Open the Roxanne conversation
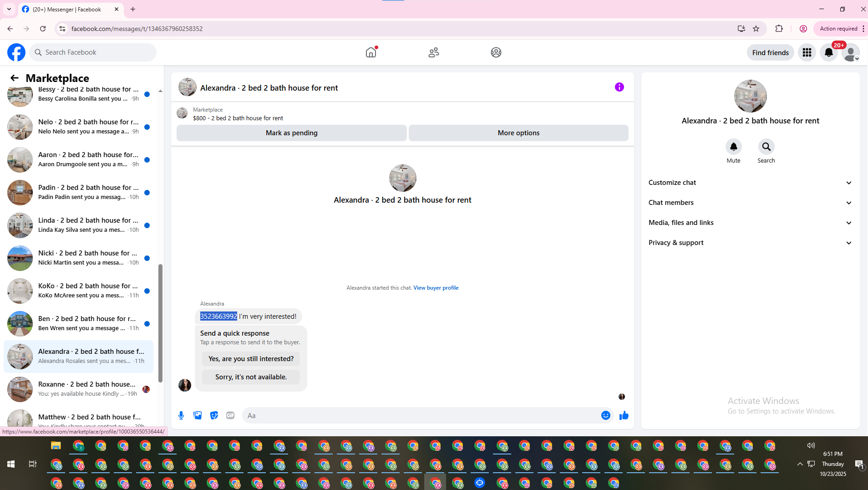The image size is (868, 490). (78, 389)
